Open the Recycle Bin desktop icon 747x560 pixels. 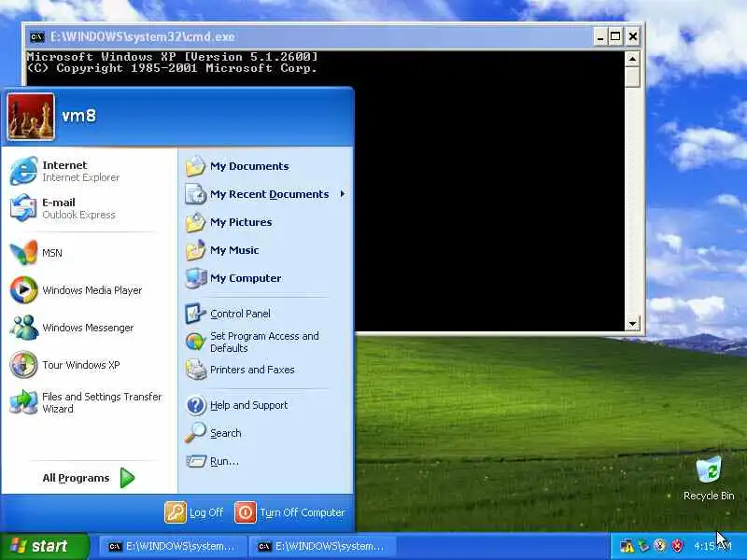coord(709,478)
